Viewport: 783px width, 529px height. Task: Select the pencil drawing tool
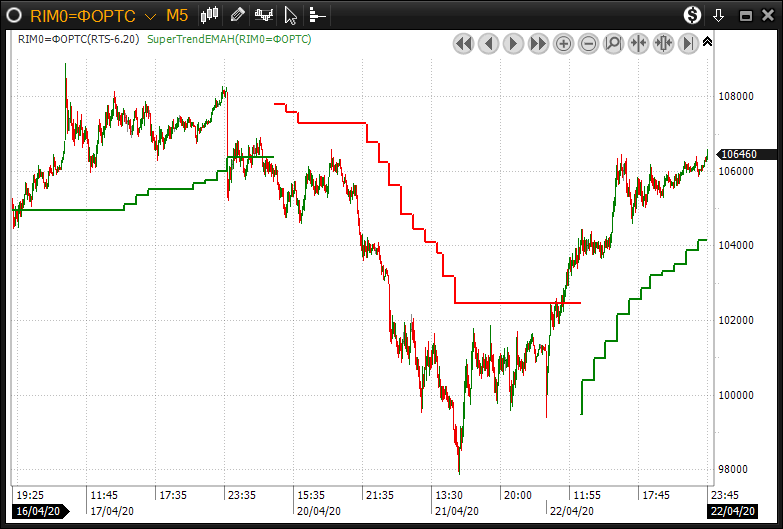pos(237,15)
